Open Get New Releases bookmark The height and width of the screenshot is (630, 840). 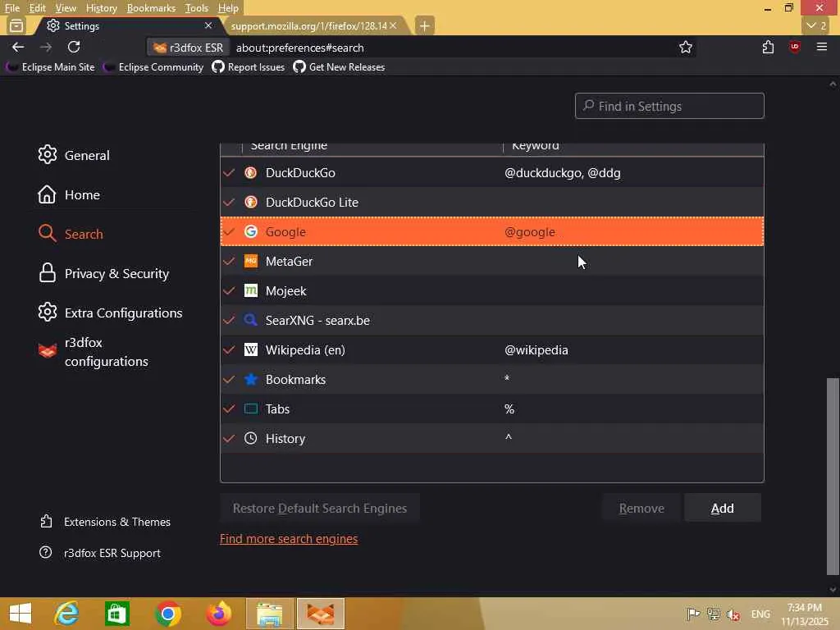pos(339,67)
